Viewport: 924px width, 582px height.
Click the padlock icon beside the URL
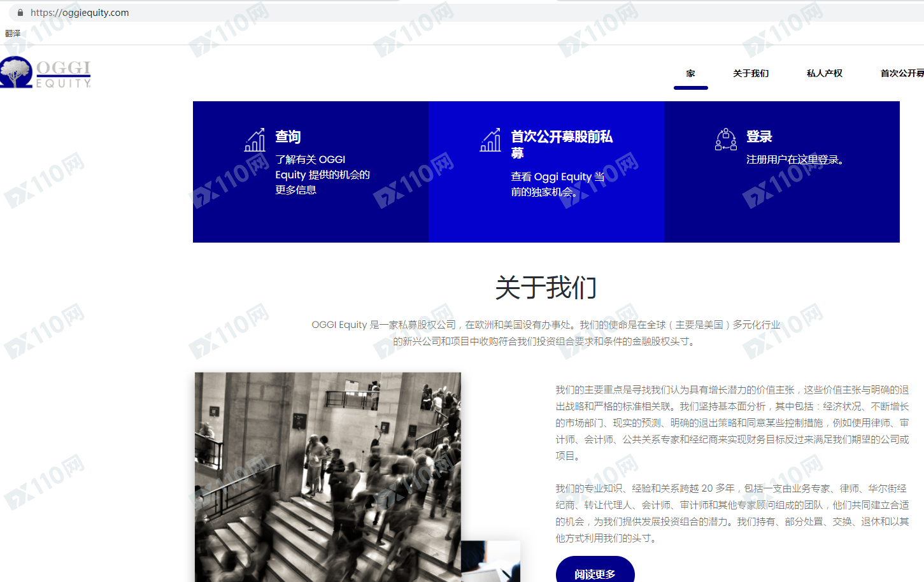point(20,13)
